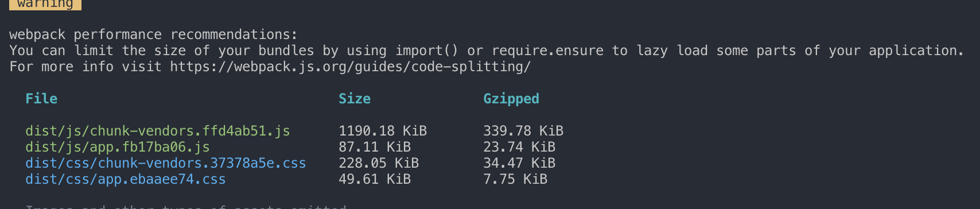Click the 228.05 KiB size value

(x=379, y=163)
